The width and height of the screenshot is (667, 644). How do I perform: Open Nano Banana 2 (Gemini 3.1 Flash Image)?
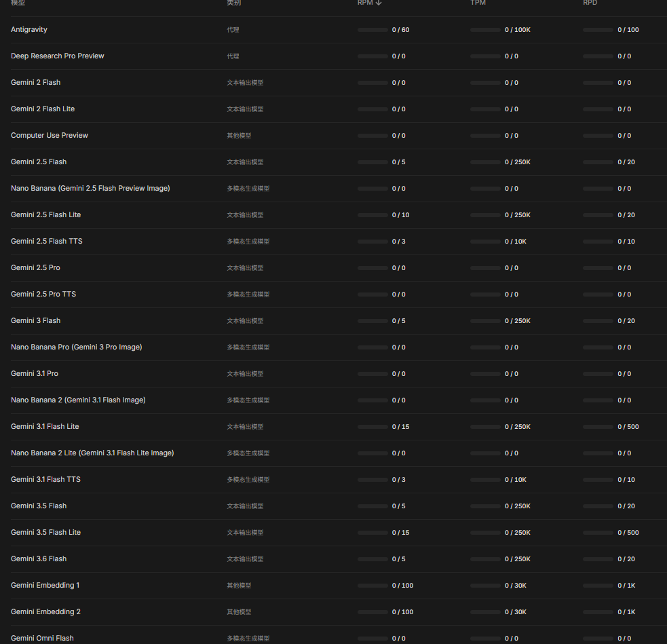(x=78, y=400)
